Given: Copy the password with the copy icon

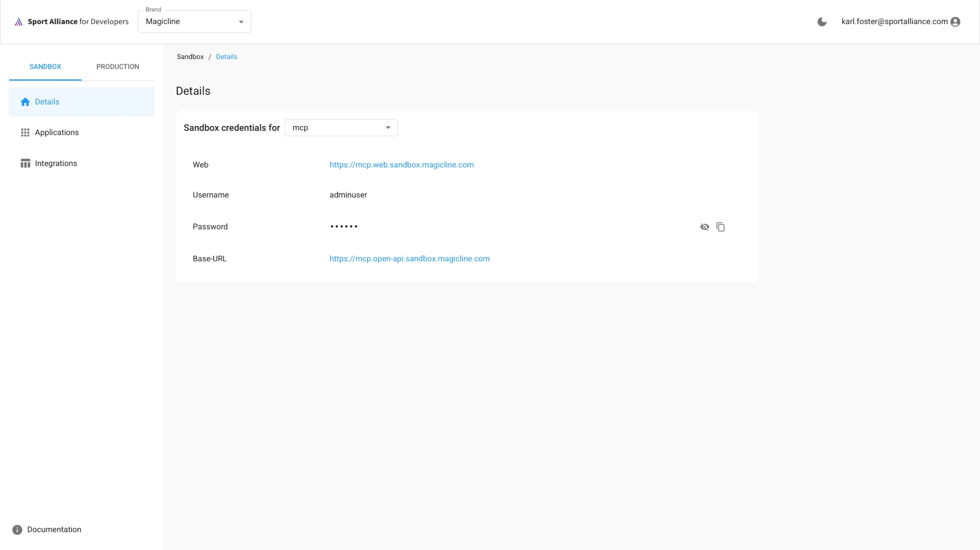Looking at the screenshot, I should coord(720,227).
